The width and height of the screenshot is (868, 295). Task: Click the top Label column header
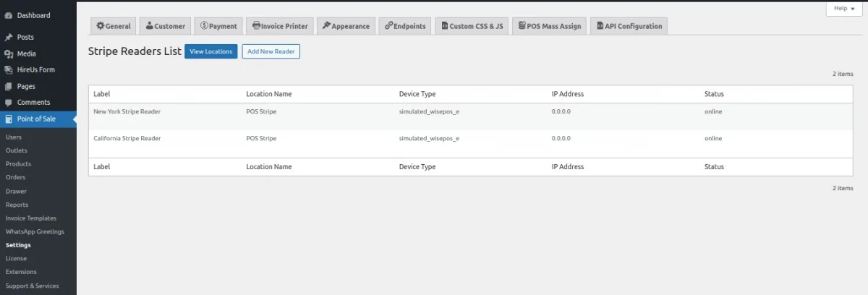pyautogui.click(x=102, y=94)
